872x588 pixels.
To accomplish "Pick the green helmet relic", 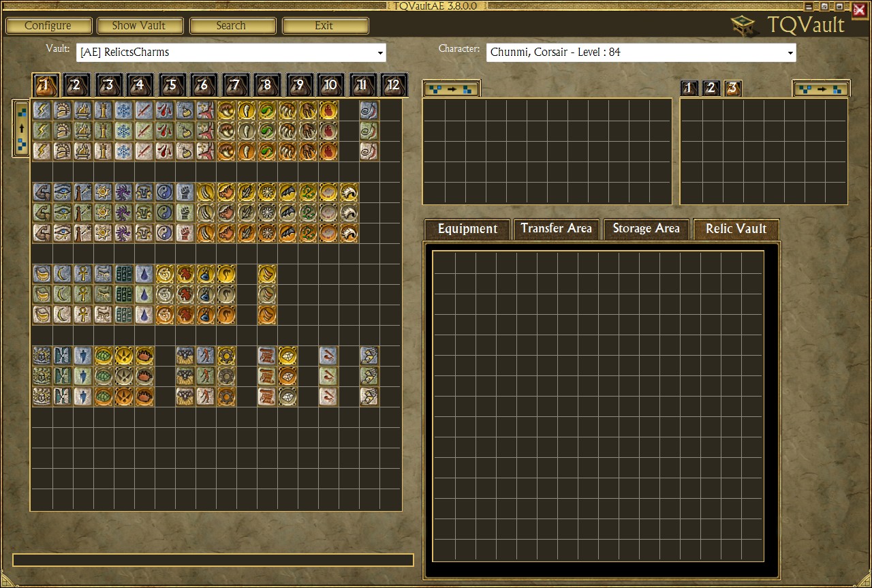I will click(x=63, y=131).
